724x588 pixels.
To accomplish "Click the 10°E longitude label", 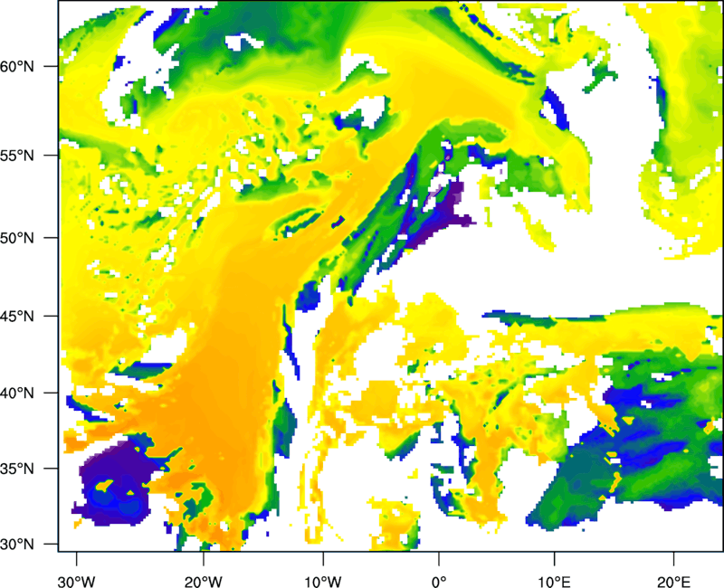I will click(x=554, y=582).
